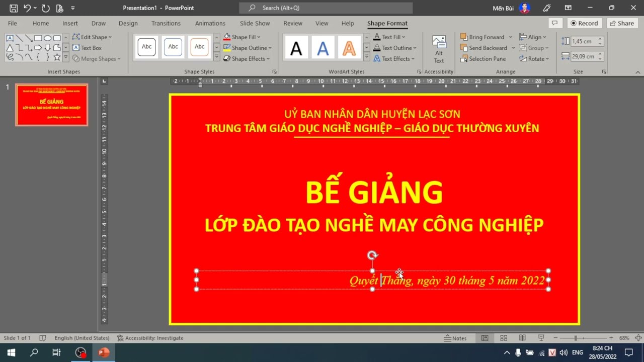Image resolution: width=644 pixels, height=362 pixels.
Task: Save the presentation from Quick Access toolbar
Action: click(x=14, y=8)
